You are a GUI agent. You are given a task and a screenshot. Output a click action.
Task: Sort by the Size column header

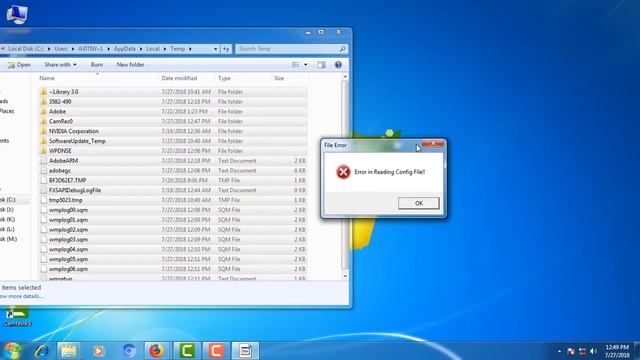(279, 78)
